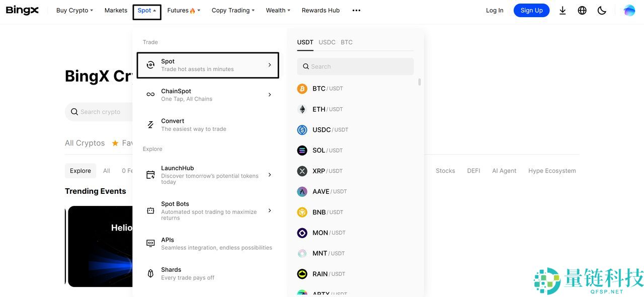Expand the Spot submenu chevron
This screenshot has height=297, width=644.
[270, 65]
